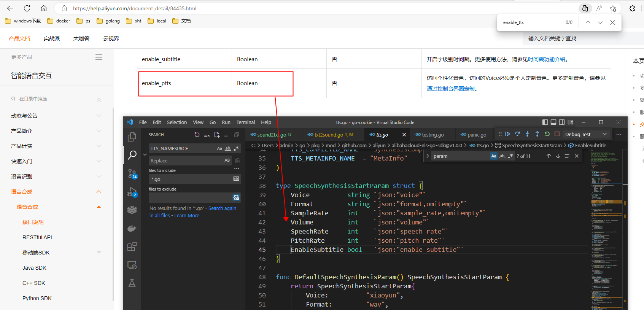The width and height of the screenshot is (644, 310).
Task: Restart the debug session
Action: (x=547, y=134)
